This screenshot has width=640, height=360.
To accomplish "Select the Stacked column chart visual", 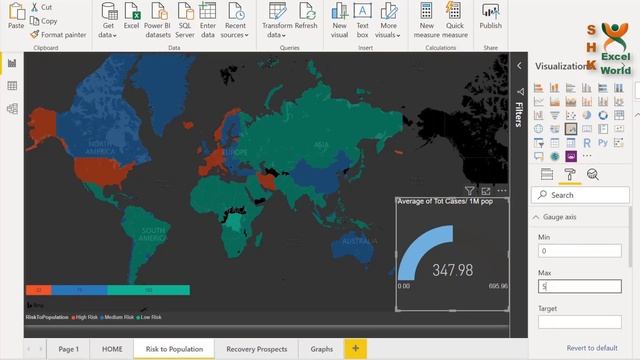I will coord(554,88).
